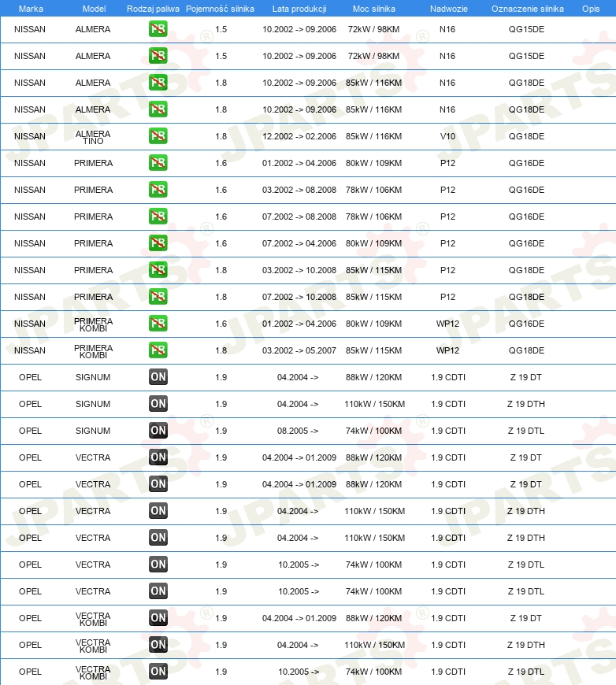
Task: Click the Rodzaj paliwa column header
Action: coord(153,9)
